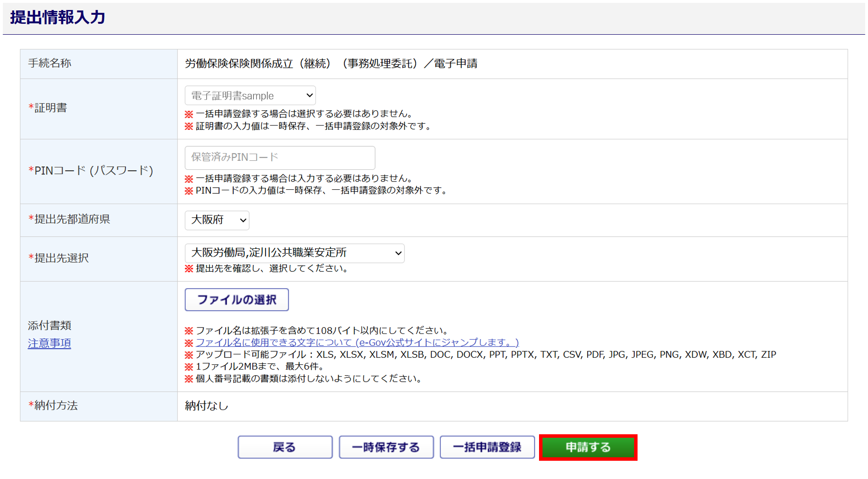Click the 一時保存する button

point(386,447)
